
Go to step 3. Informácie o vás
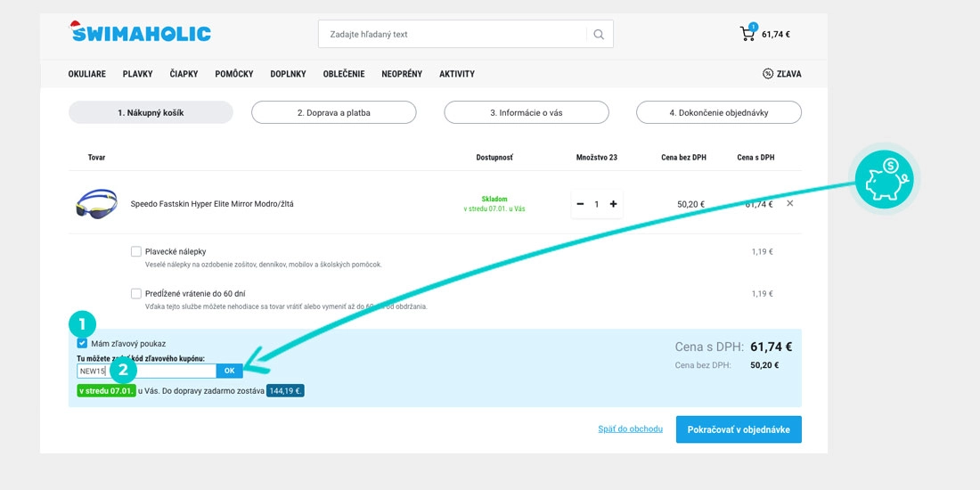(527, 112)
